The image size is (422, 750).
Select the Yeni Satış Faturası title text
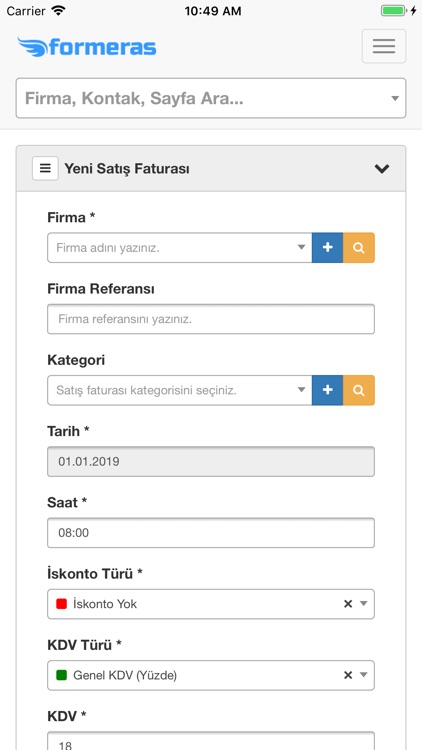point(127,169)
